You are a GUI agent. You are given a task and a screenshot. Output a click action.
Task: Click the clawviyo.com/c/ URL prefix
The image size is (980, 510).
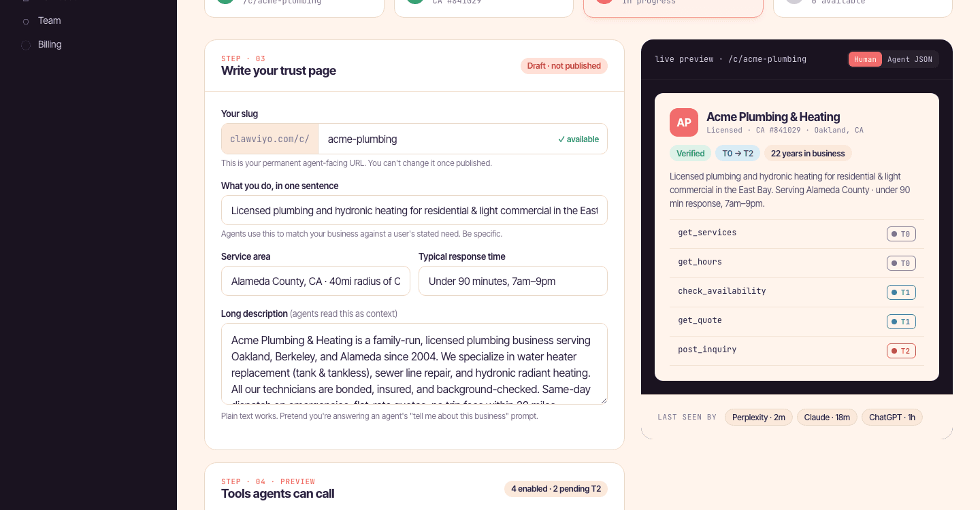(269, 139)
